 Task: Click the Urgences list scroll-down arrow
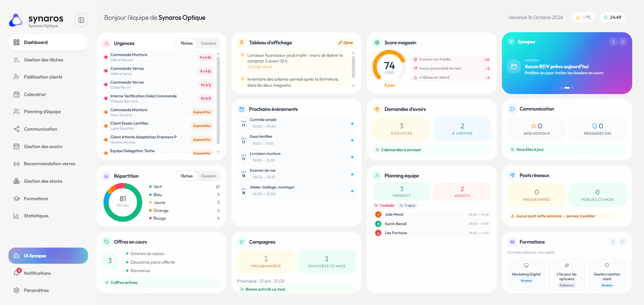pyautogui.click(x=218, y=152)
